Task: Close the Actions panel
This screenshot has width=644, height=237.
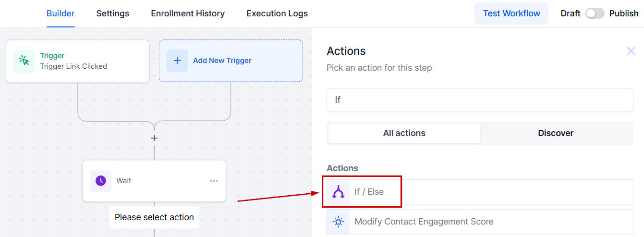Action: (631, 51)
